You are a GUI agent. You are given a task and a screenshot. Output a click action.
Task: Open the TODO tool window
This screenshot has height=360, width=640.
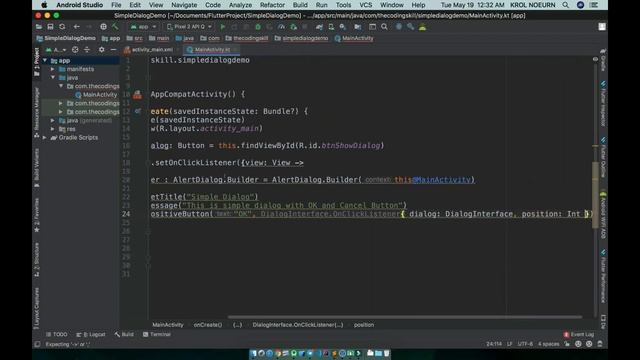(x=57, y=334)
